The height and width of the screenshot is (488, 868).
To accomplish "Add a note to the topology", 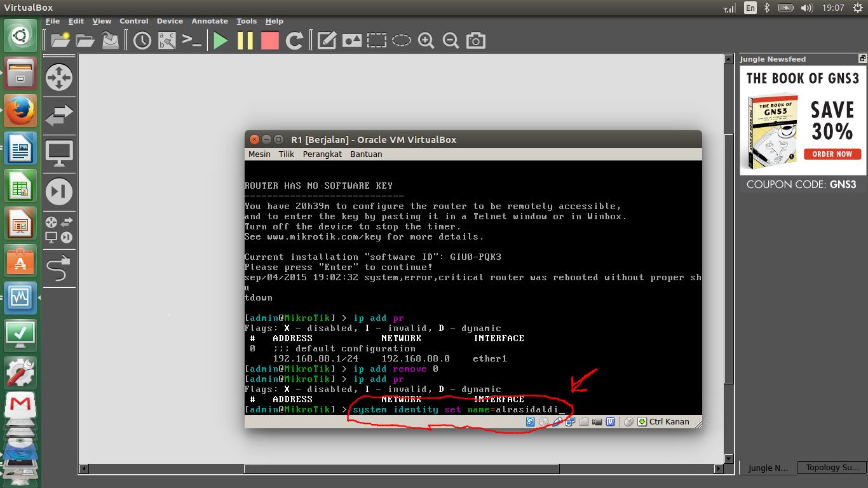I will [x=326, y=40].
